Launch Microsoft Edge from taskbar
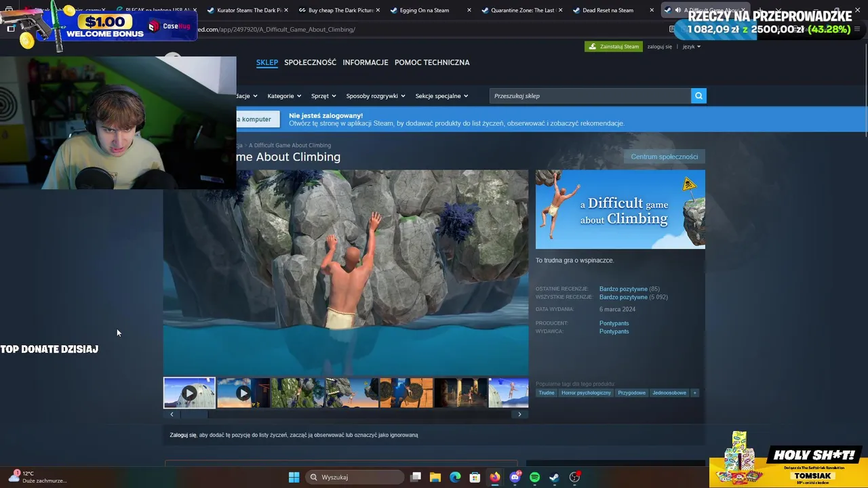 (455, 477)
